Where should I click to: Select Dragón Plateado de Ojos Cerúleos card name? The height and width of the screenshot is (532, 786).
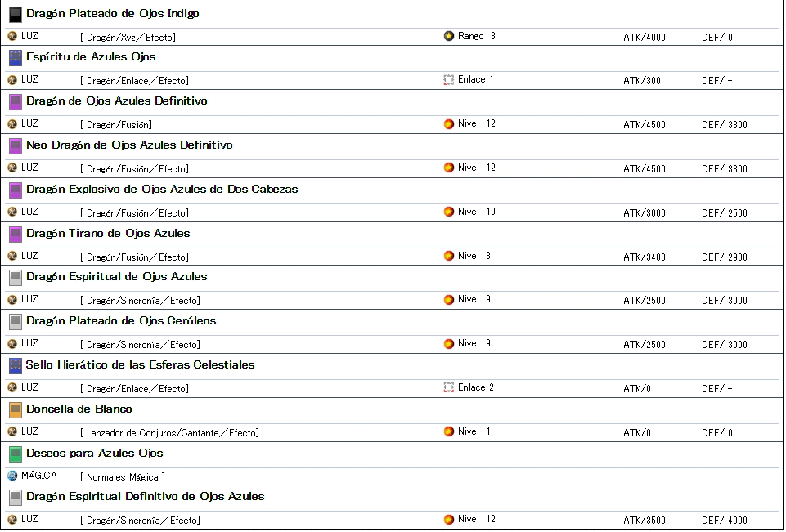click(x=121, y=321)
